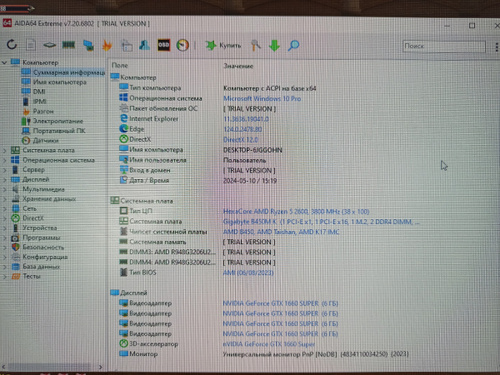
Task: Select the DIMM3: AMD R948G3206U2 row
Action: tap(197, 252)
